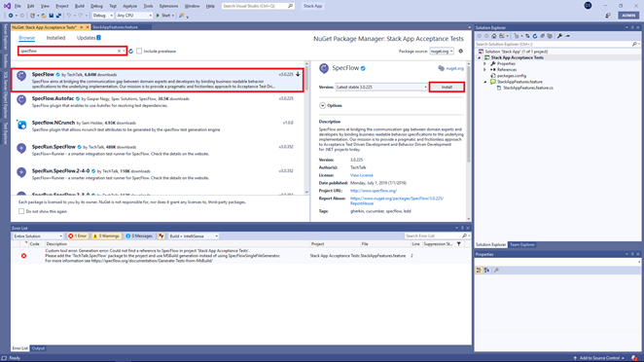Viewport: 644px width, 362px height.
Task: Enable Include prerelease checkbox
Action: (x=139, y=51)
